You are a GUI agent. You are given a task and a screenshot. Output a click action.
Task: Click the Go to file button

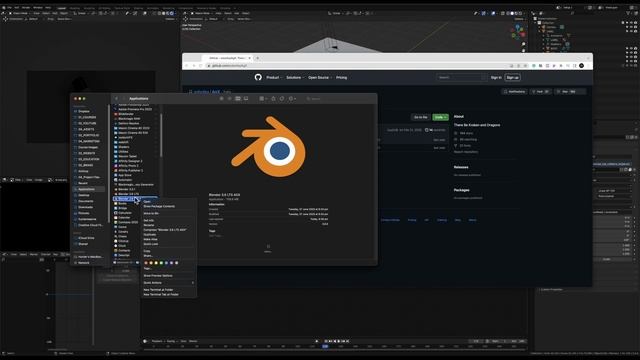pyautogui.click(x=420, y=117)
